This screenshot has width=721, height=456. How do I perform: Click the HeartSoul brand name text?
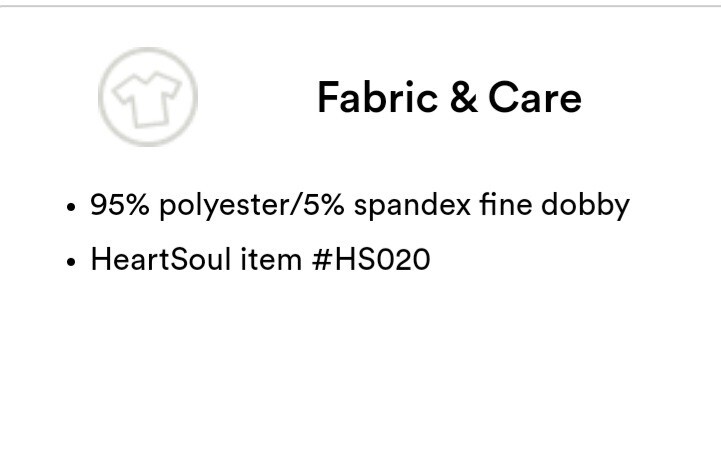pyautogui.click(x=160, y=259)
